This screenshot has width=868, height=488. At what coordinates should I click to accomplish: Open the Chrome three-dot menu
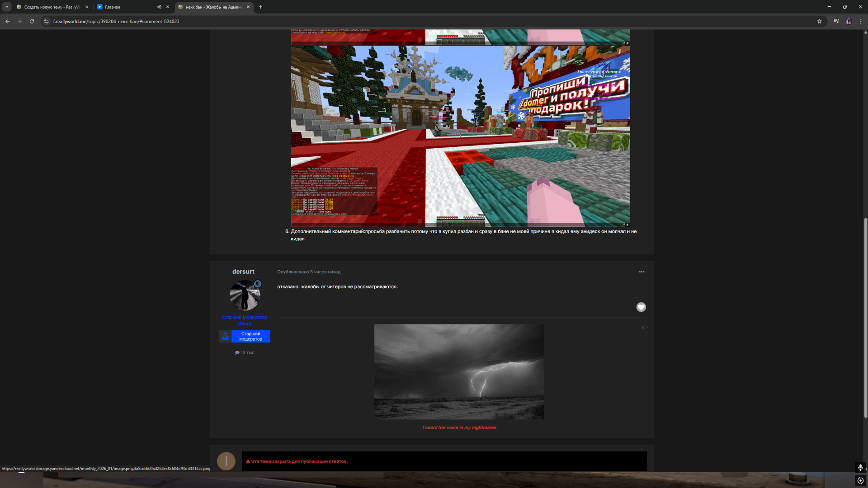tap(861, 21)
